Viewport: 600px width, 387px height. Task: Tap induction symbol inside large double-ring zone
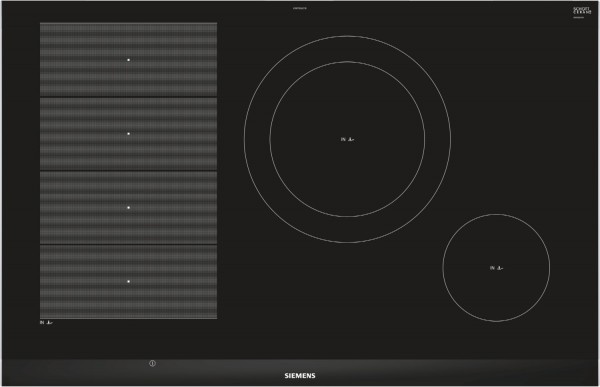pos(347,139)
